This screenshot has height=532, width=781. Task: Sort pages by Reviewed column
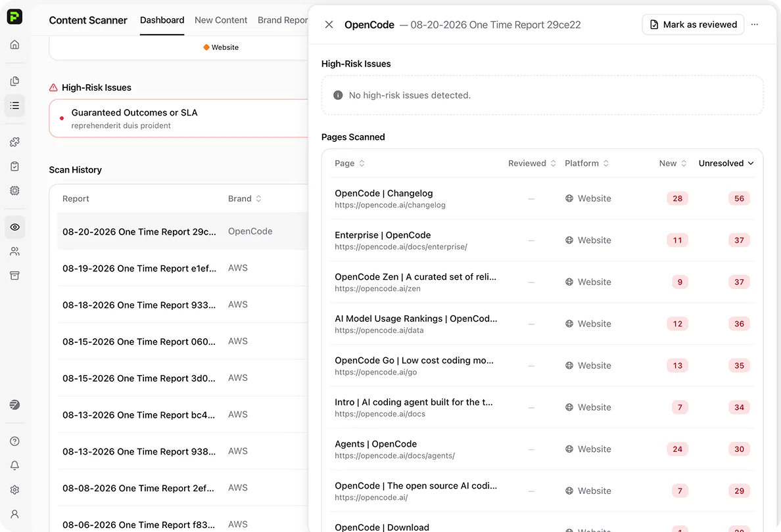tap(532, 164)
